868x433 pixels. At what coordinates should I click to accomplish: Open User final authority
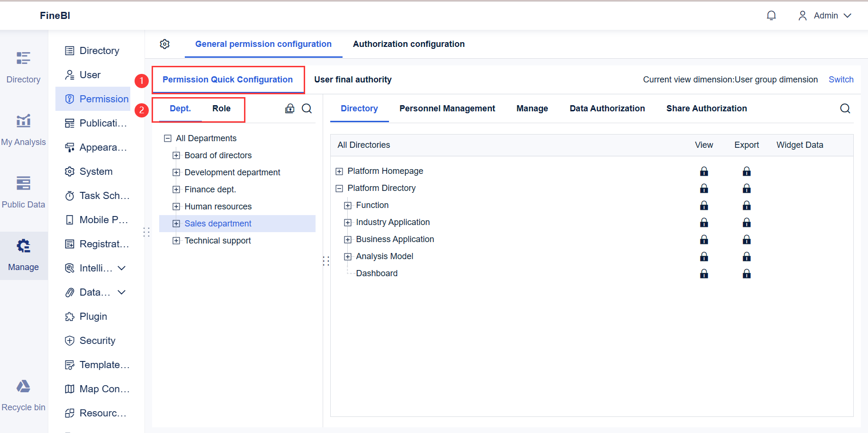click(353, 80)
